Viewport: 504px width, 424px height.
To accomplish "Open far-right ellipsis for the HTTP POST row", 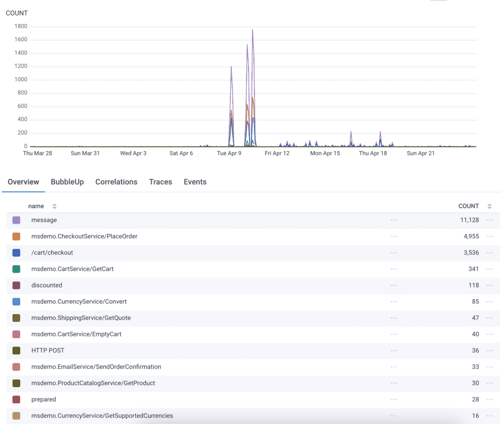I will point(489,351).
